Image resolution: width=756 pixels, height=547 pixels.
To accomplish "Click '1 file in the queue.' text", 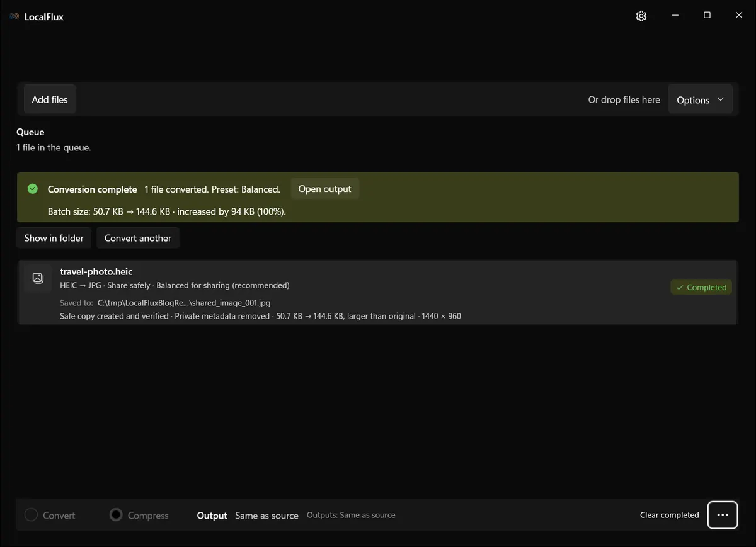I will (x=54, y=147).
